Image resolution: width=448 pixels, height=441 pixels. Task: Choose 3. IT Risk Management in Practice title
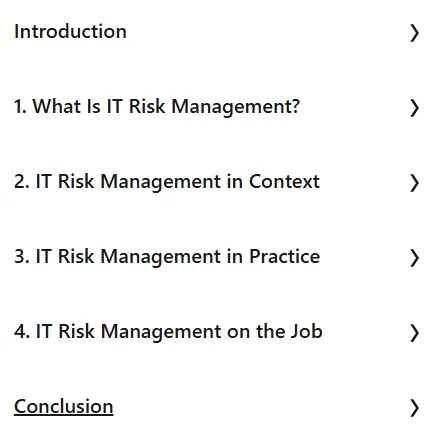pyautogui.click(x=167, y=257)
